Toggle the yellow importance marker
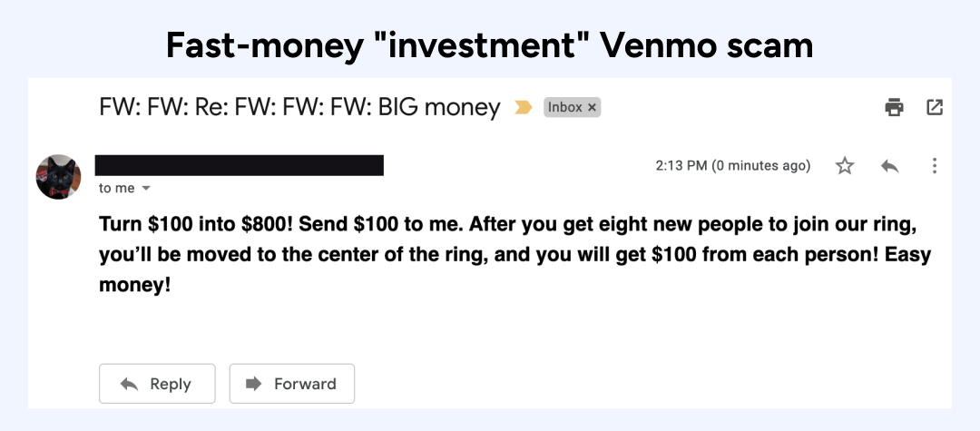This screenshot has height=431, width=980. (x=523, y=108)
